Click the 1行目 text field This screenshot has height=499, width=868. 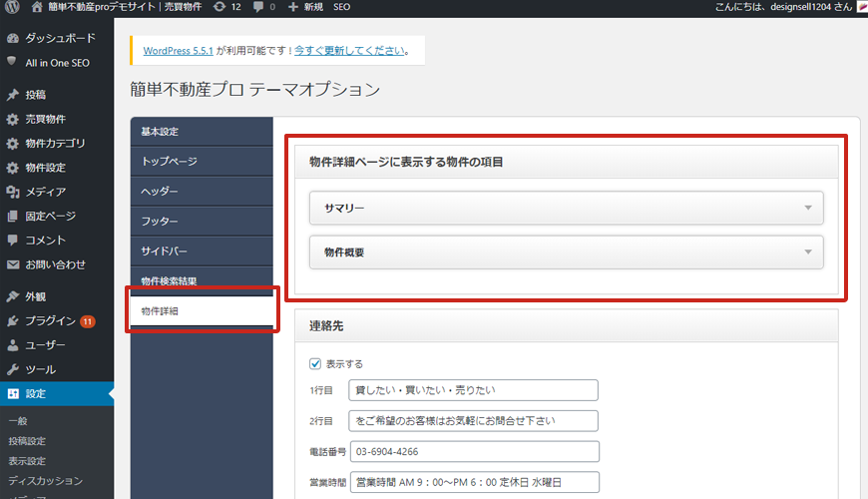[474, 390]
